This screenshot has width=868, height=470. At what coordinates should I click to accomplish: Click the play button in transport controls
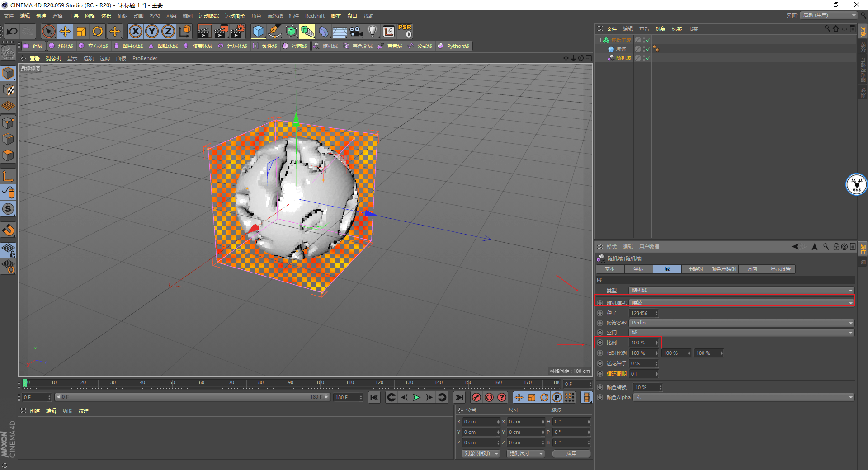[x=415, y=397]
